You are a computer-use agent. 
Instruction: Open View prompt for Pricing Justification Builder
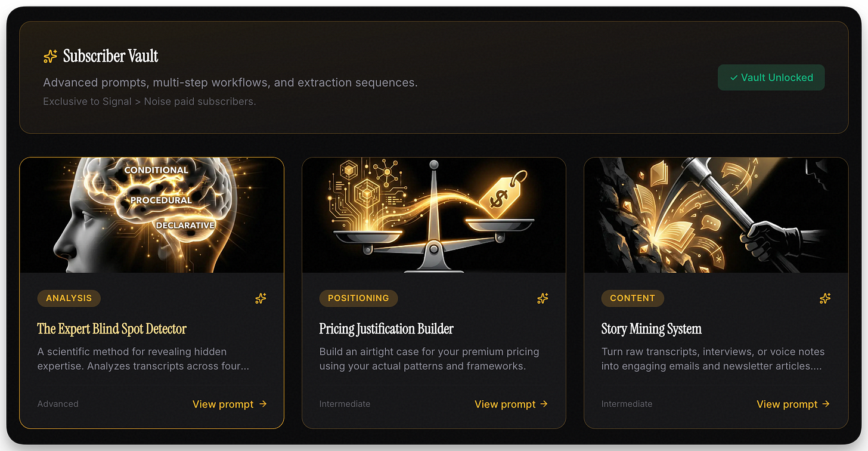[x=511, y=404]
